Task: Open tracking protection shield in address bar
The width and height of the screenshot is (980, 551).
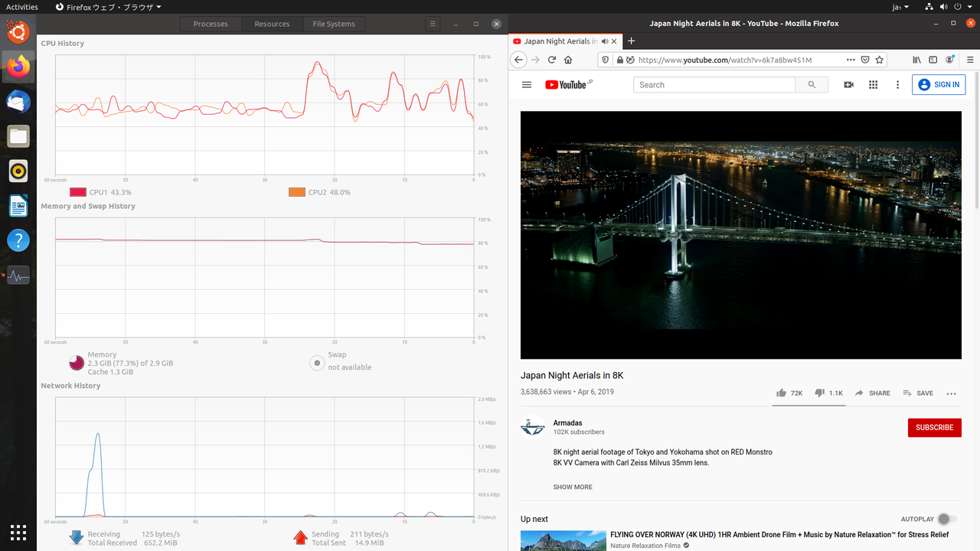Action: [605, 60]
